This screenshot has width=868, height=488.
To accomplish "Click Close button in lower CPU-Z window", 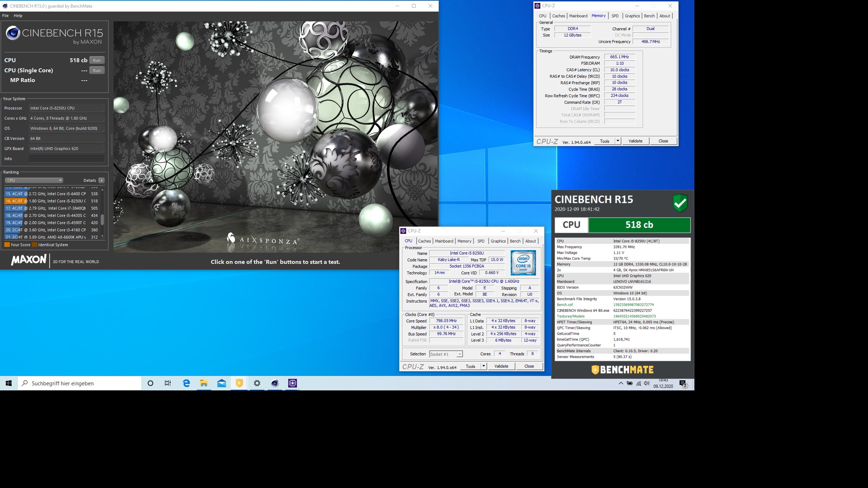I will coord(529,367).
